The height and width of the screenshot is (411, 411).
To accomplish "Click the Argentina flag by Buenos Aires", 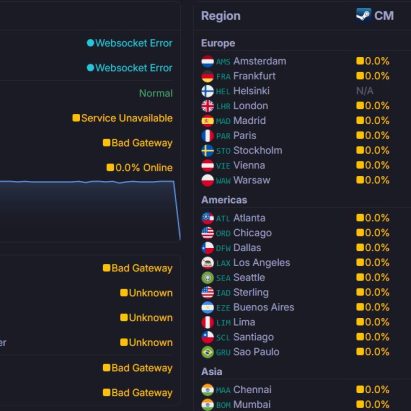I will 207,307.
